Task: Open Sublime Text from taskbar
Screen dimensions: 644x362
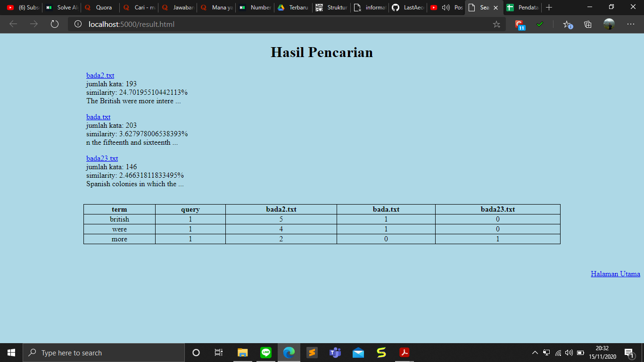Action: [x=312, y=353]
